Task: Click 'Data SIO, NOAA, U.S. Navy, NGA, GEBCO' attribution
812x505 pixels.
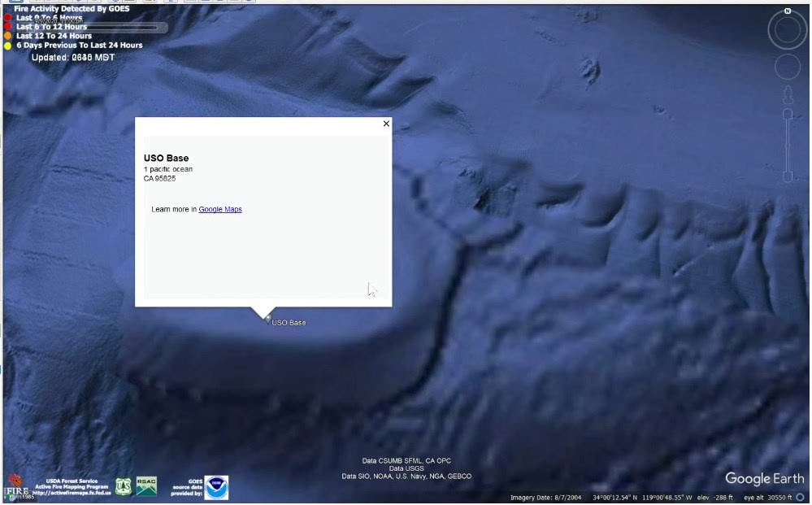Action: [406, 477]
